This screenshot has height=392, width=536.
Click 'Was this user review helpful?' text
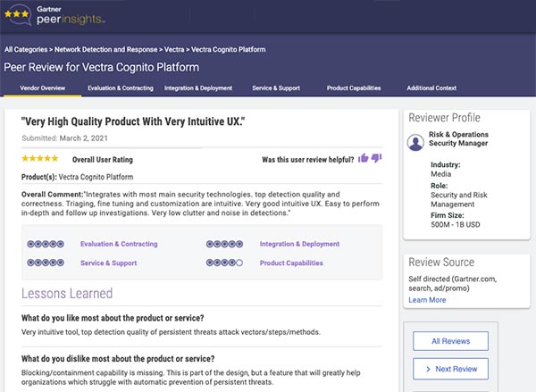click(x=308, y=160)
